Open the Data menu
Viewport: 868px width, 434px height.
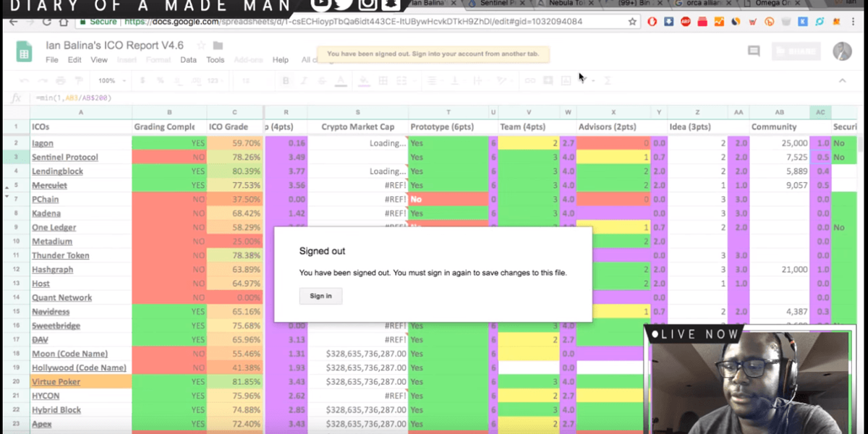[188, 60]
